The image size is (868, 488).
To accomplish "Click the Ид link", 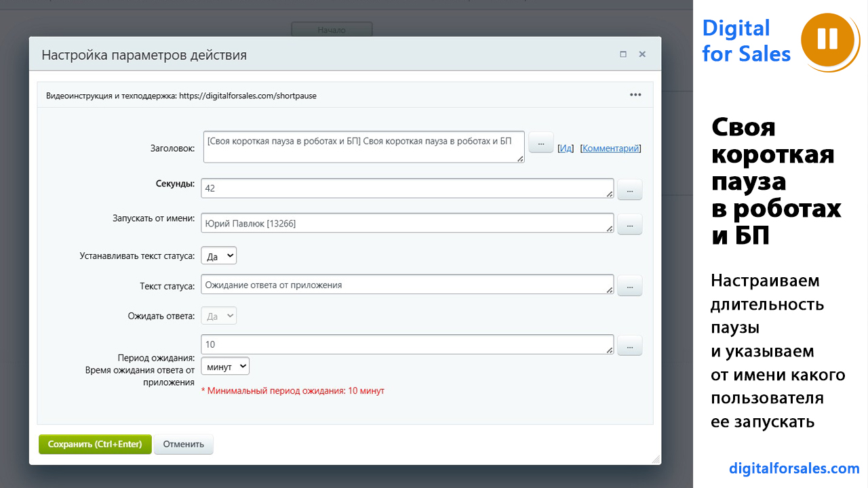I will (566, 148).
